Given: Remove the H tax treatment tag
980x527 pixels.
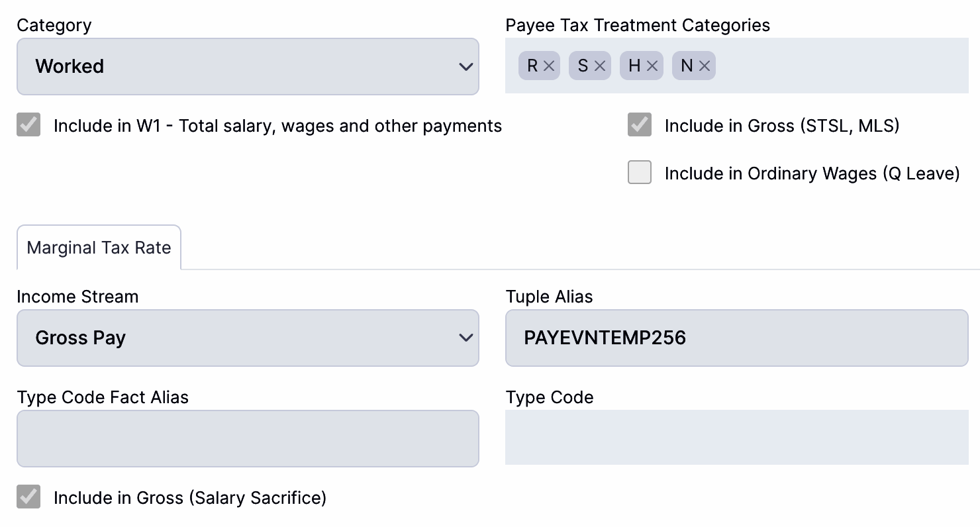Looking at the screenshot, I should tap(652, 66).
